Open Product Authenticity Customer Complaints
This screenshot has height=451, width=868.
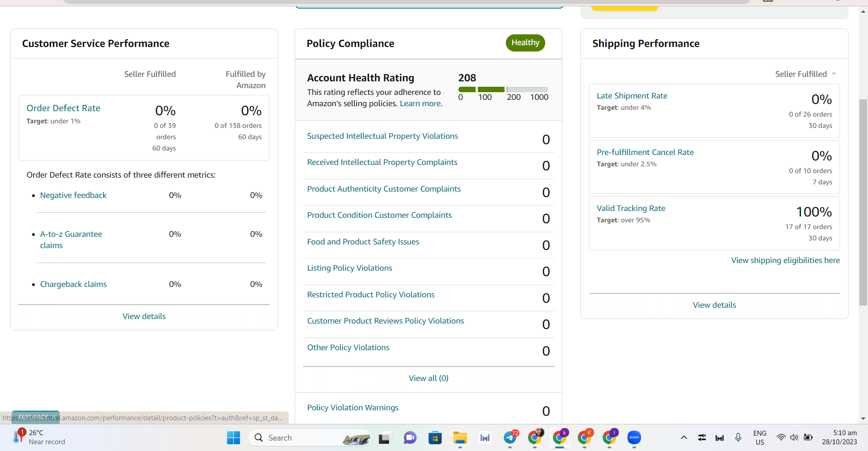pyautogui.click(x=384, y=189)
